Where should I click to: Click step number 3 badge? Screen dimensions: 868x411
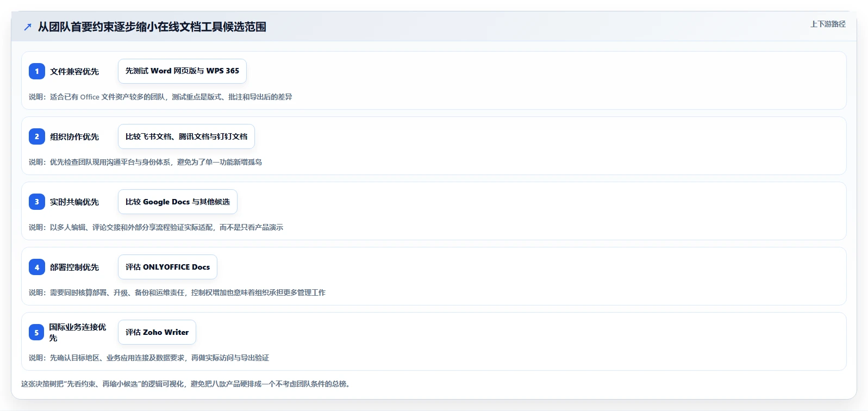(37, 202)
